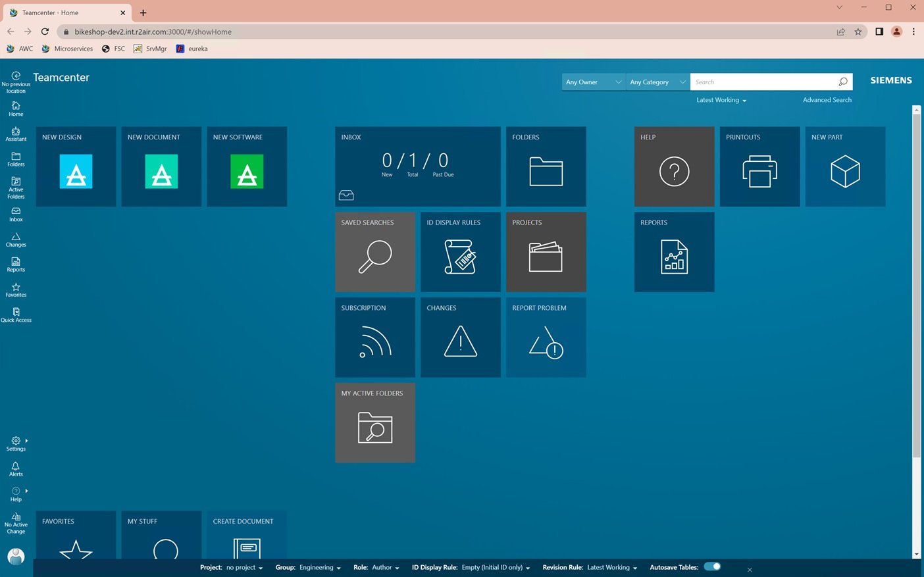Toggle the Autosave Tables switch
This screenshot has width=924, height=577.
(x=711, y=566)
